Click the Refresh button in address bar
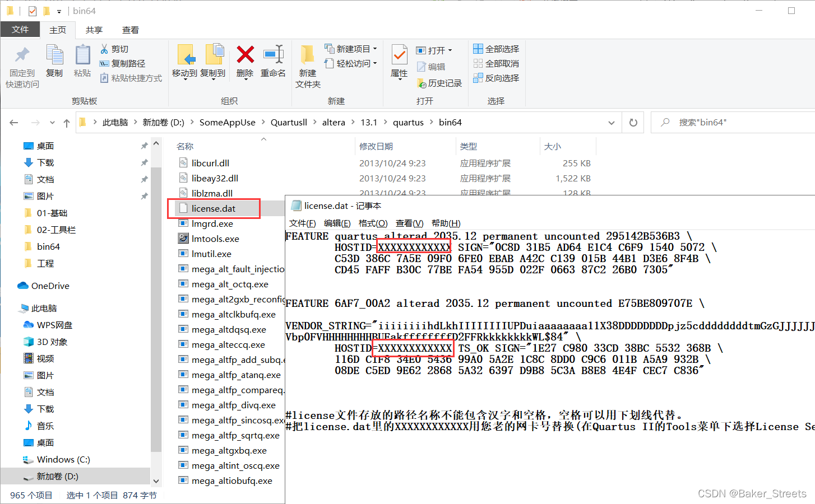The width and height of the screenshot is (815, 504). 633,123
